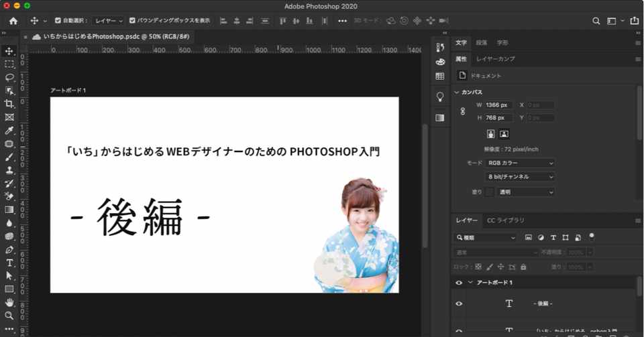Open the Edit Toolbar three-dots button

[x=9, y=329]
